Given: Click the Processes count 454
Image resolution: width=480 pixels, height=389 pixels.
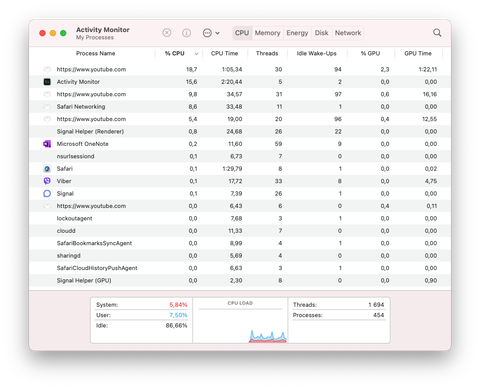Looking at the screenshot, I should [379, 315].
